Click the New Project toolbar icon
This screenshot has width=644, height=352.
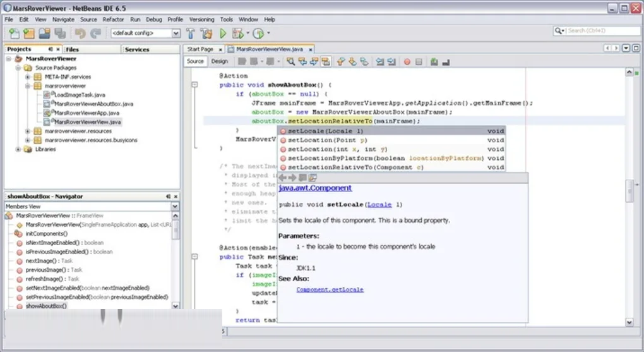click(29, 33)
